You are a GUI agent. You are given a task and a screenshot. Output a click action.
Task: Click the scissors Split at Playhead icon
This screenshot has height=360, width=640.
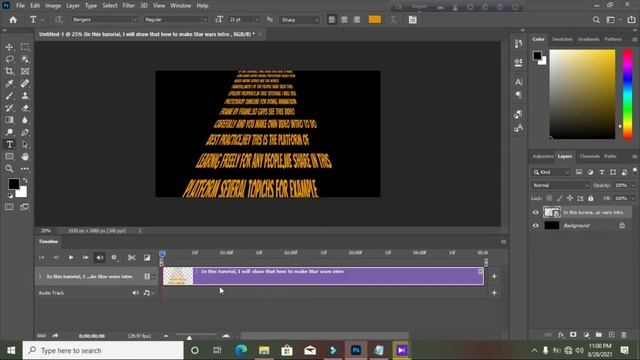click(x=131, y=258)
